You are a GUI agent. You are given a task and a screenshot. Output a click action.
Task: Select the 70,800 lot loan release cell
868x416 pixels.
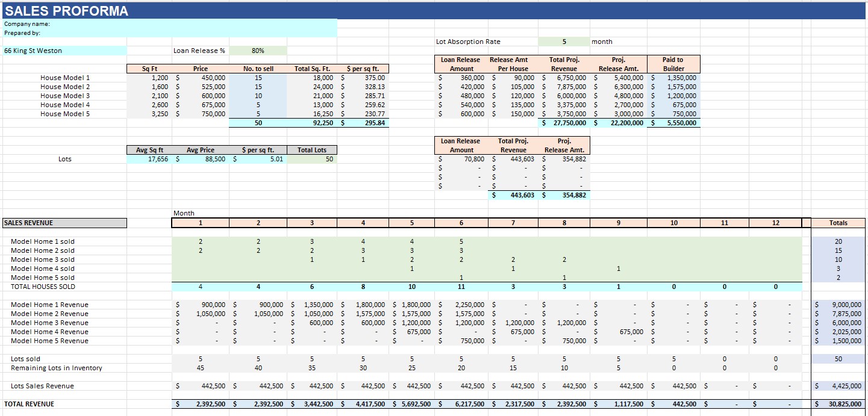tap(461, 159)
